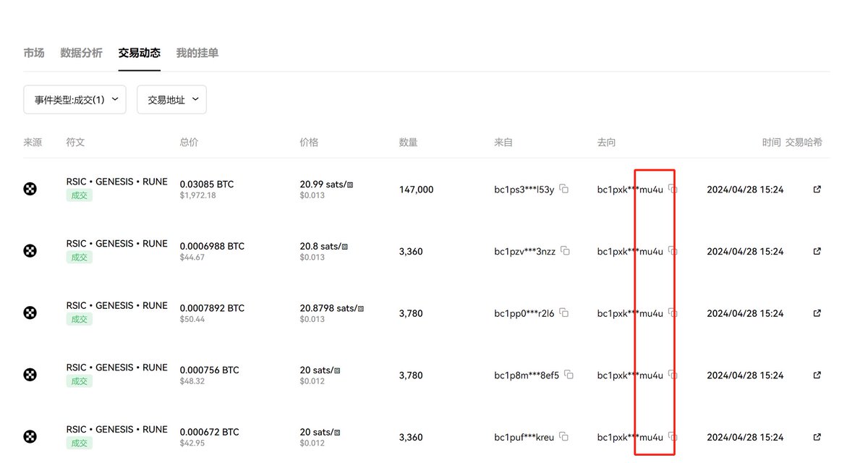868x463 pixels.
Task: Click sender address bc1pzv***3nzz
Action: tap(525, 252)
